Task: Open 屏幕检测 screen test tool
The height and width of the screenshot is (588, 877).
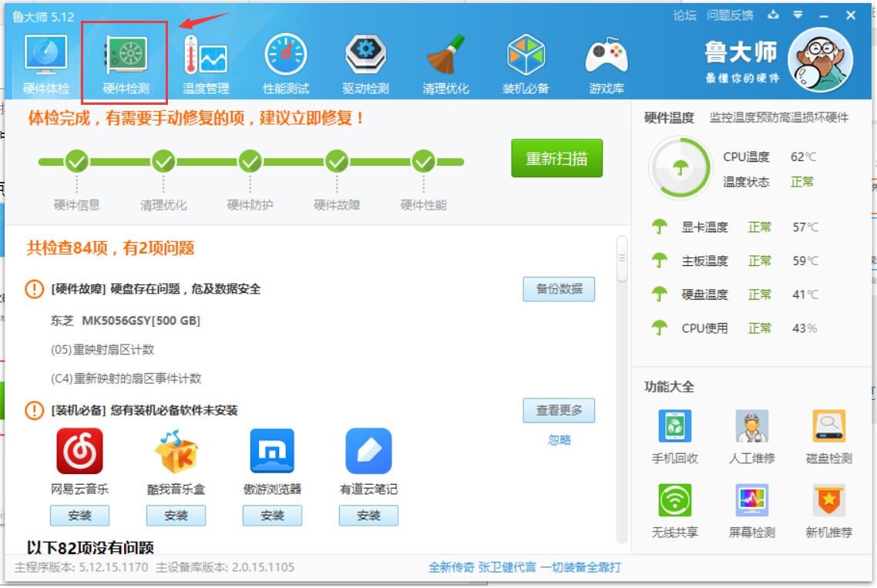Action: 751,510
